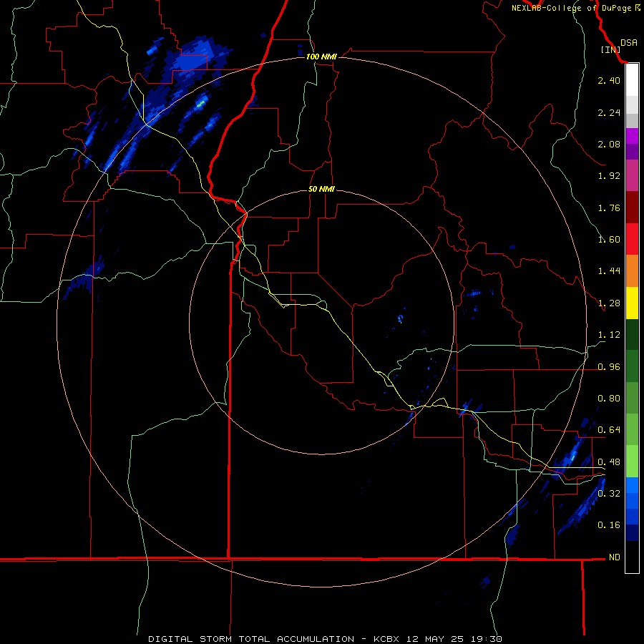The height and width of the screenshot is (644, 644).
Task: Click the 2.24 legend value
Action: (609, 112)
